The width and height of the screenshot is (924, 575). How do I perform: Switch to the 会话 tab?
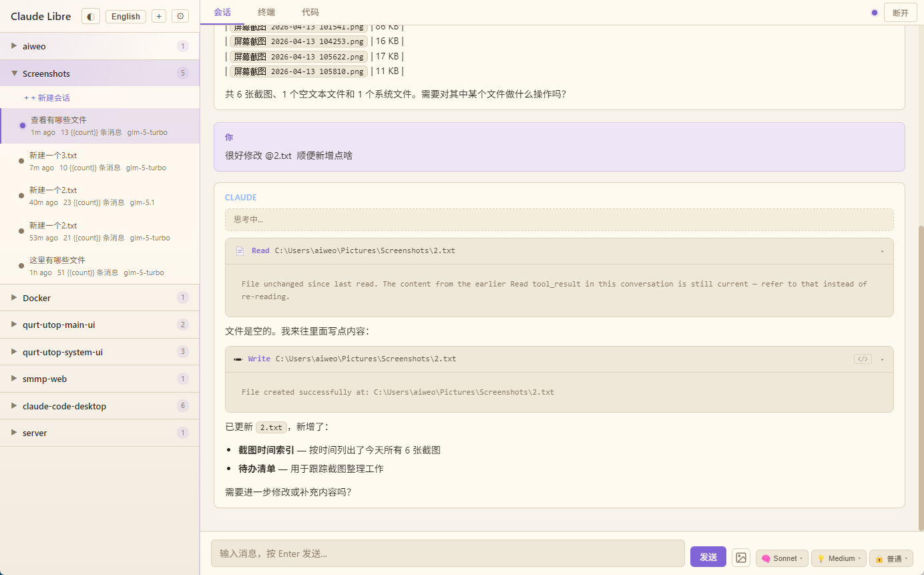tap(222, 12)
